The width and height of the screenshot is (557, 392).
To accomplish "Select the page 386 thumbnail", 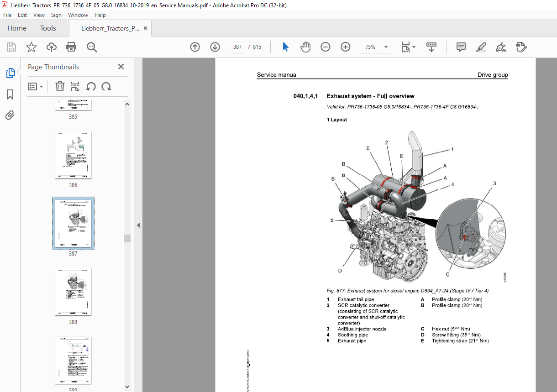I will point(73,155).
